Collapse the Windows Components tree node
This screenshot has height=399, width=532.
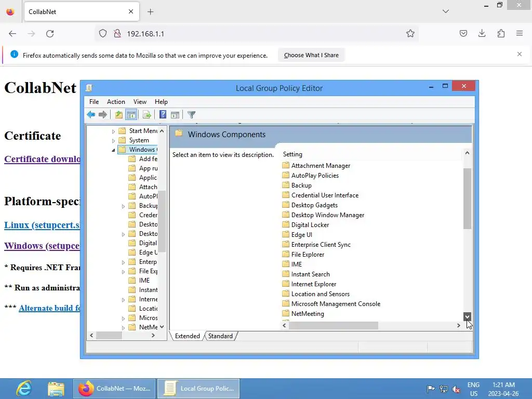tap(113, 150)
